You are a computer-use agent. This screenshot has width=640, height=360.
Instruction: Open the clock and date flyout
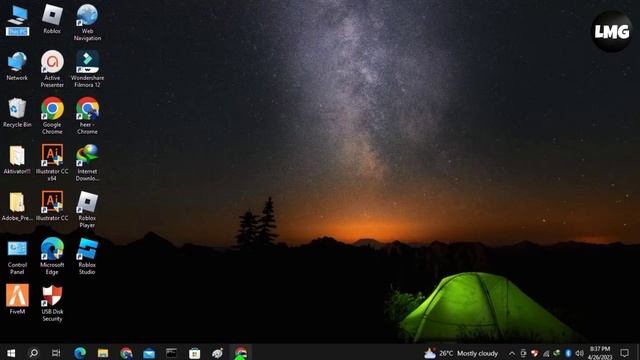click(600, 353)
